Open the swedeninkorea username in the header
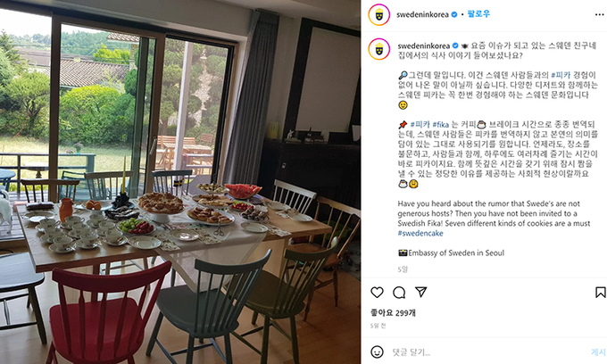Viewport: 607px width, 364px height. pos(422,14)
